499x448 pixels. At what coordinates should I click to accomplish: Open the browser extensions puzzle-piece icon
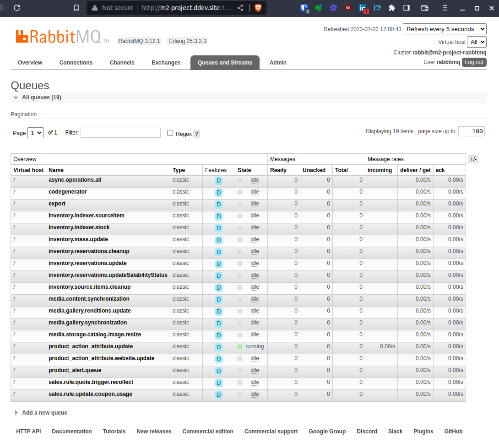pos(392,8)
